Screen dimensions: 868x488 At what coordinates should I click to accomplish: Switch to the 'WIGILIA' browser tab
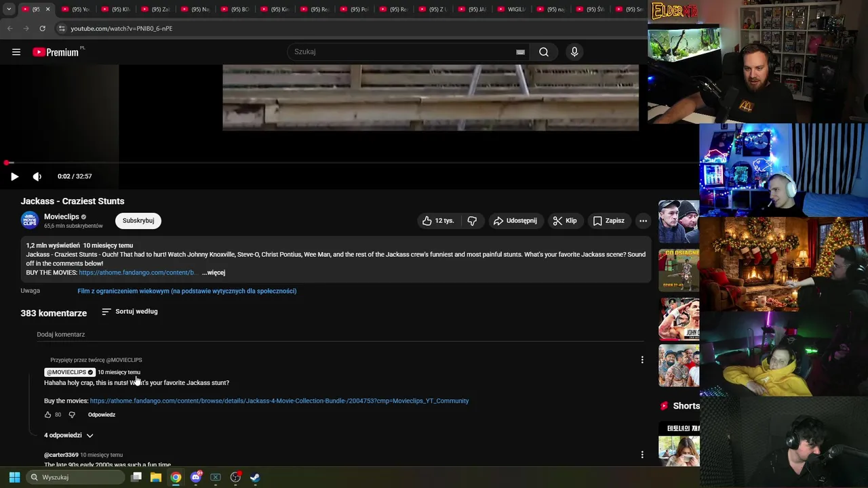[x=512, y=9]
